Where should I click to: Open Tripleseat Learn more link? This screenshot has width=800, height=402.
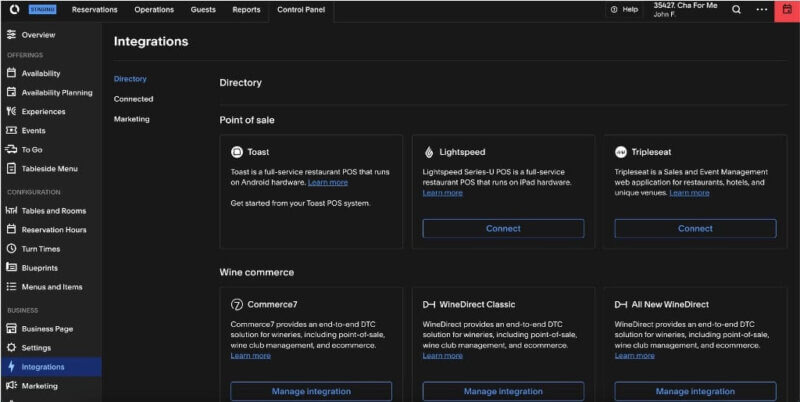coord(689,193)
